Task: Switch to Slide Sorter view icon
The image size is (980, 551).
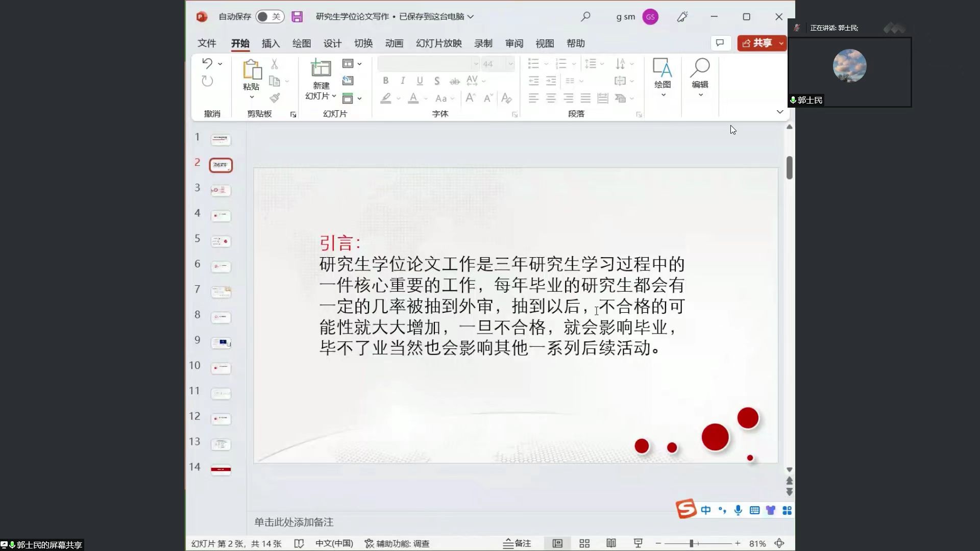Action: (x=584, y=543)
